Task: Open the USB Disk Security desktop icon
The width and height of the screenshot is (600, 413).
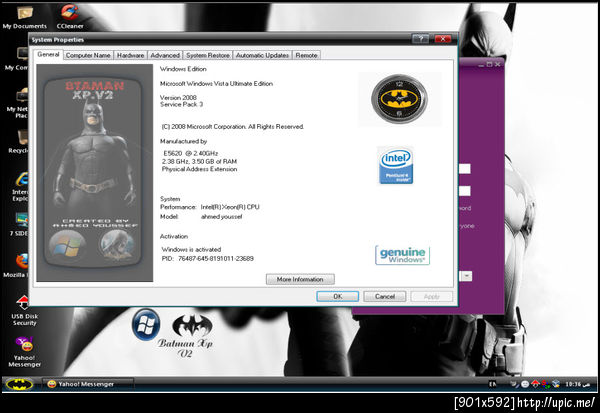Action: pos(24,310)
